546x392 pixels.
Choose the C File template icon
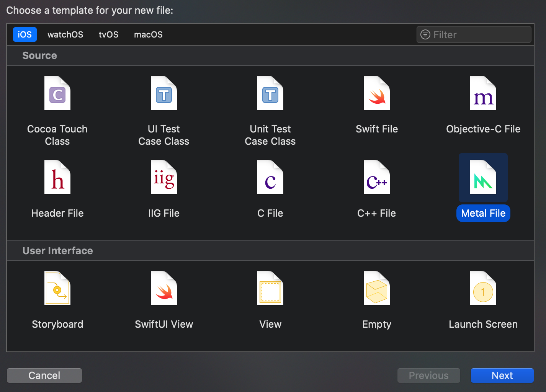[x=270, y=177]
